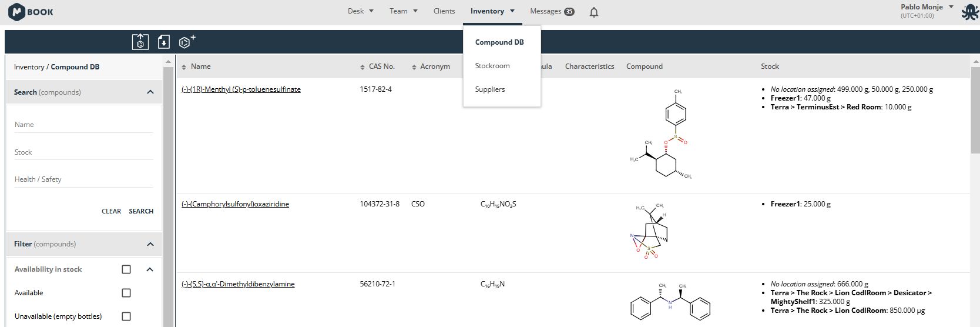Screen dimensions: 980x327
Task: Open the Inventory dropdown menu
Action: [492, 11]
